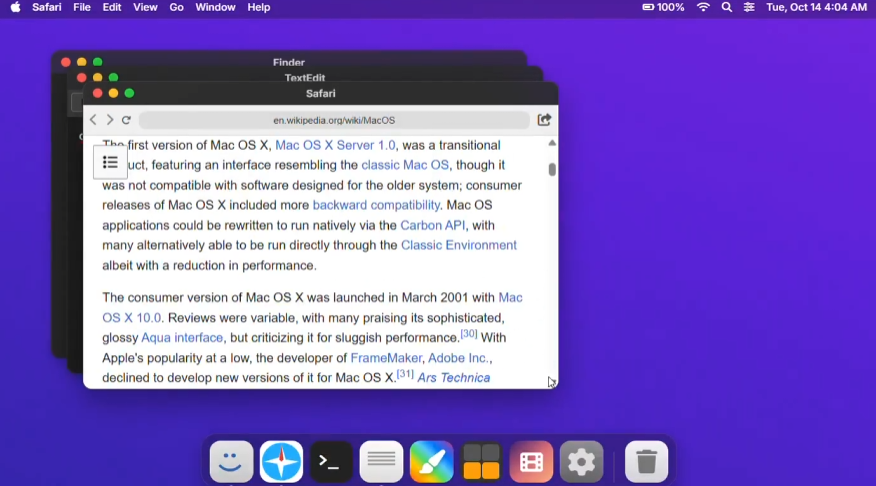Open the Go menu
This screenshot has width=876, height=486.
(177, 7)
